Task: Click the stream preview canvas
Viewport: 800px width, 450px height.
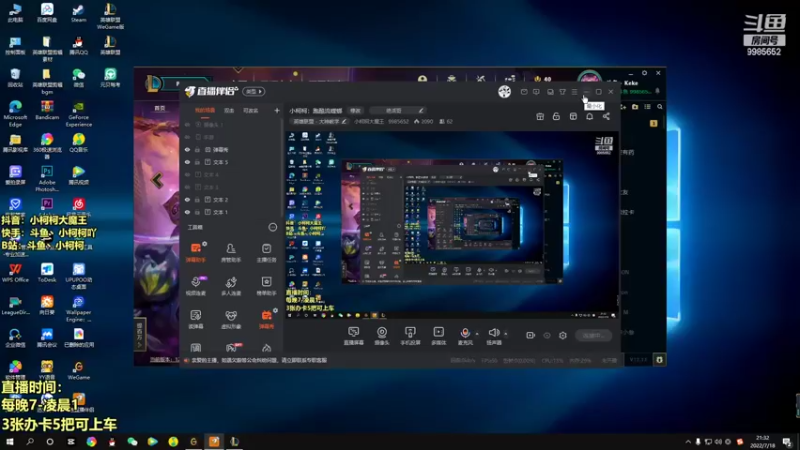Action: (x=452, y=224)
